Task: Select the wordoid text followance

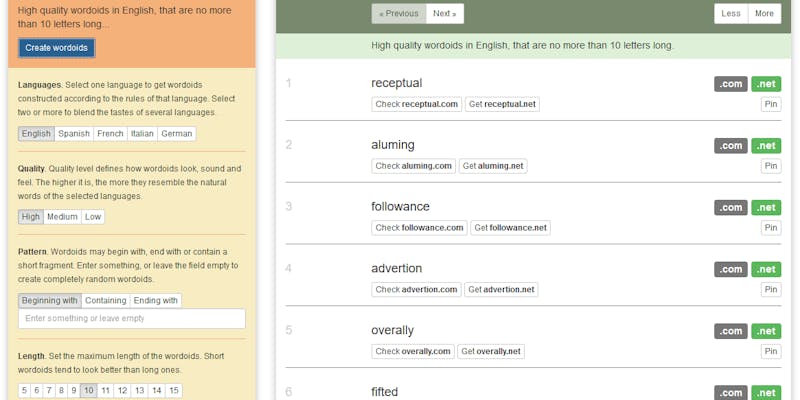Action: pos(401,207)
